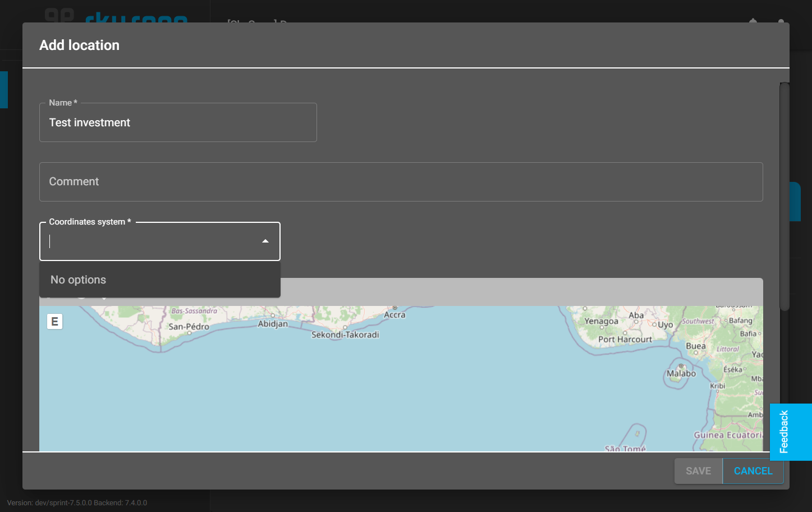Viewport: 812px width, 512px height.
Task: Edit the Name field containing Test investment
Action: [x=178, y=122]
